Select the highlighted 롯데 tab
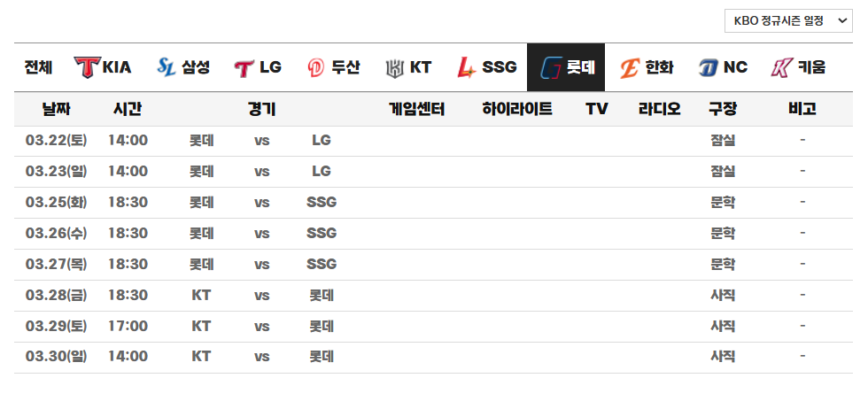Screen dimensions: 868x409 click(566, 67)
